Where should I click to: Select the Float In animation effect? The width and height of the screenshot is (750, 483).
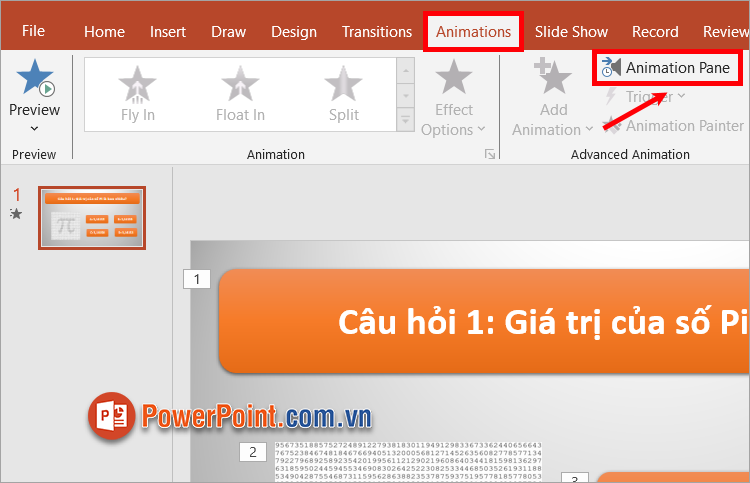240,94
